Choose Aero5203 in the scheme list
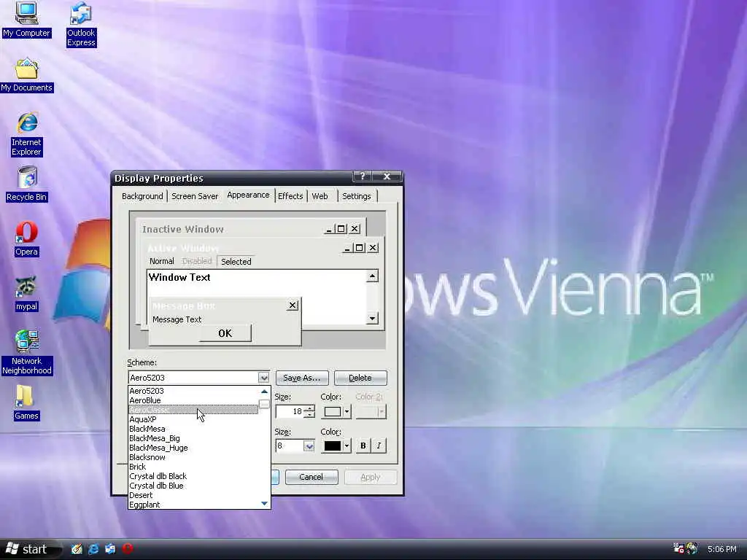Image resolution: width=747 pixels, height=560 pixels. pos(193,391)
